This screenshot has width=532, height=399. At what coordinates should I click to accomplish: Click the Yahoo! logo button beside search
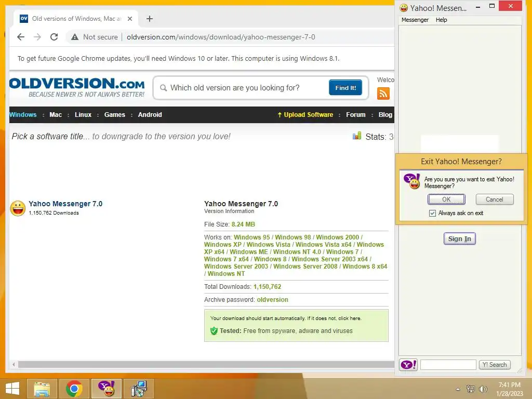pyautogui.click(x=408, y=365)
